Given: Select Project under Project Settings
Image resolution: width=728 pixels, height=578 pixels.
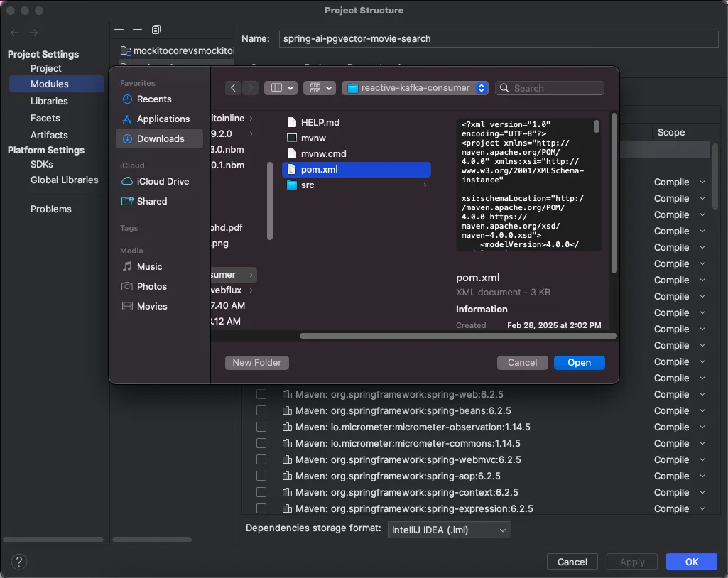Looking at the screenshot, I should (46, 68).
